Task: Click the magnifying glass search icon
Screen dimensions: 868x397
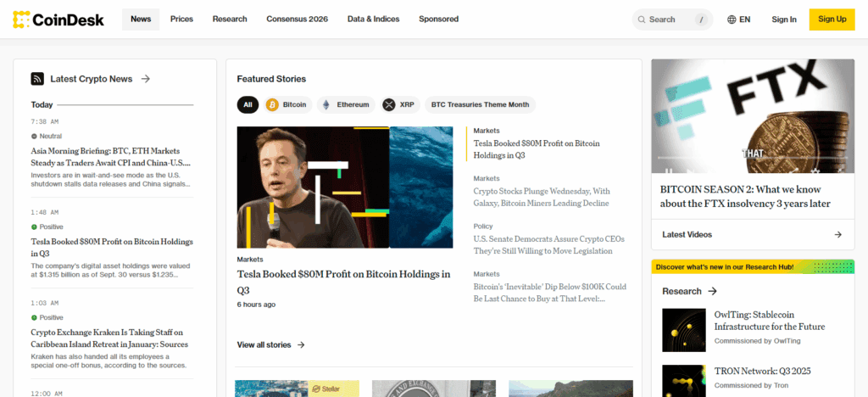Action: click(x=642, y=20)
